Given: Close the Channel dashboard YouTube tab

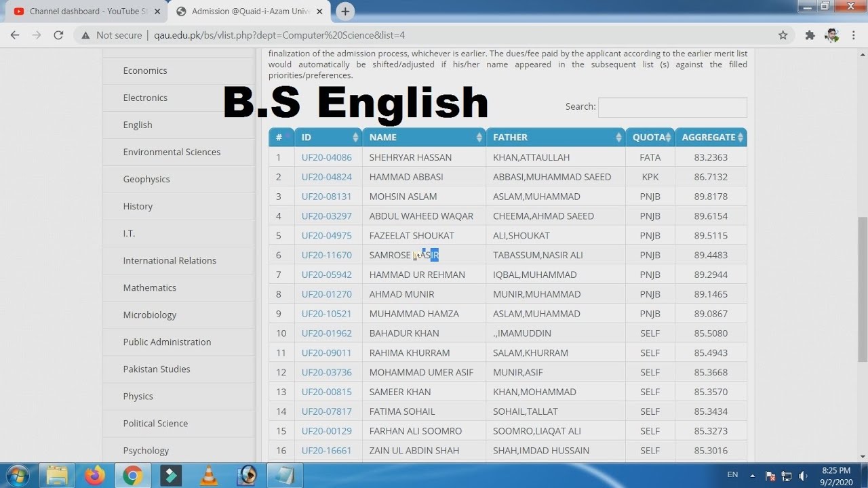Looking at the screenshot, I should pyautogui.click(x=158, y=12).
